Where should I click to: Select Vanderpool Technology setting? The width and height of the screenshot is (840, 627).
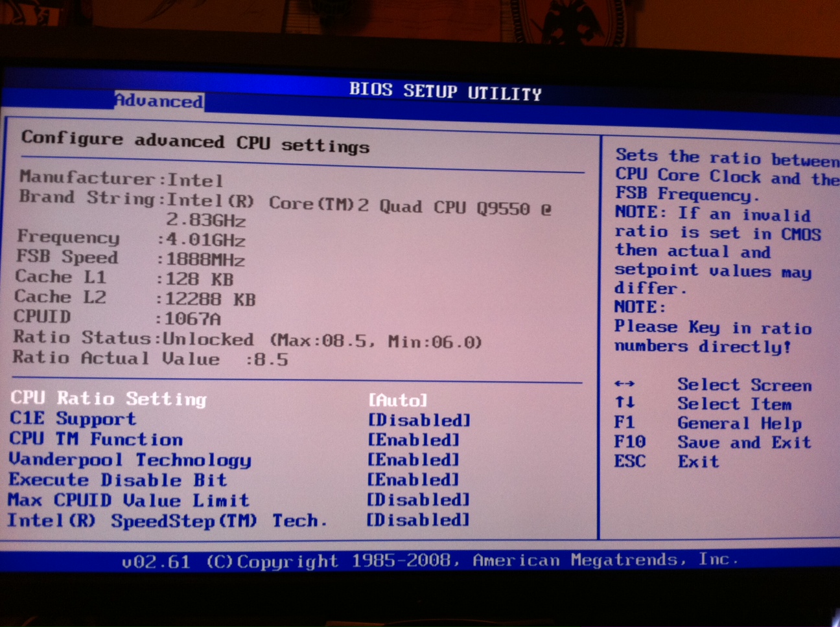point(130,460)
